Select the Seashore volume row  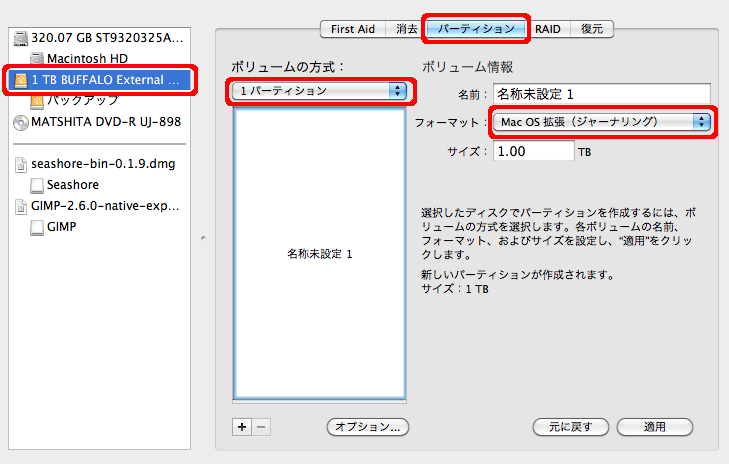(99, 185)
